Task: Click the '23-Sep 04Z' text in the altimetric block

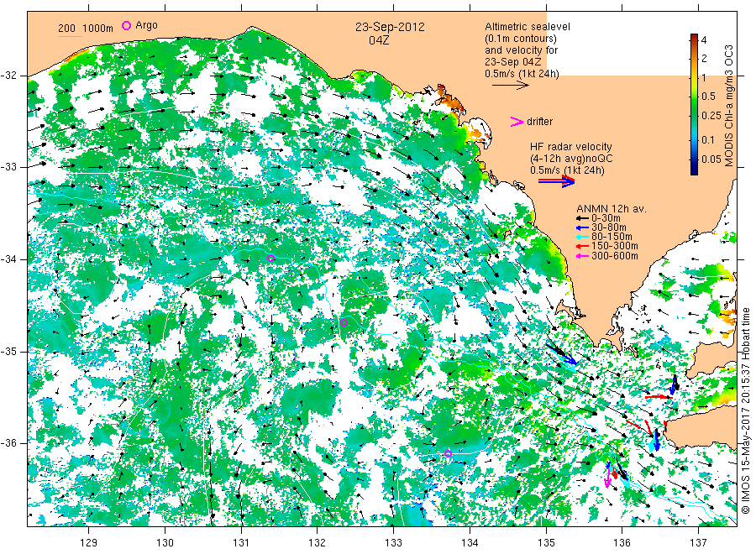Action: click(x=513, y=62)
